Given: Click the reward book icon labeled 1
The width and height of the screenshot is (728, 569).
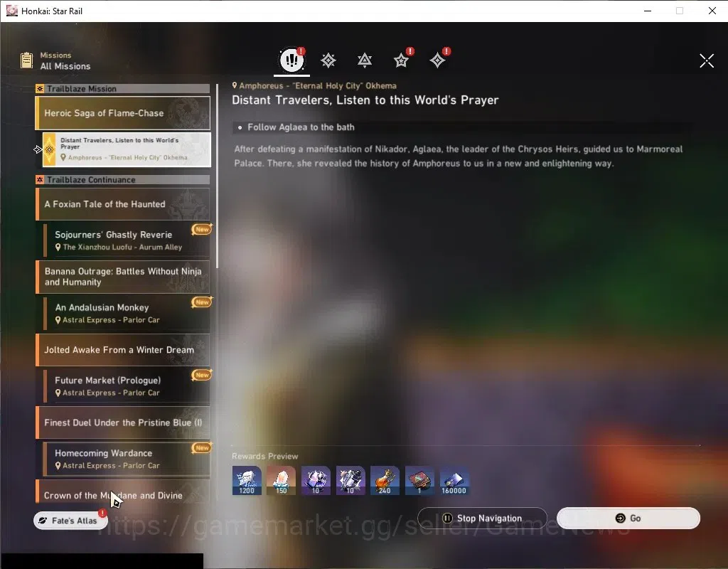Looking at the screenshot, I should click(419, 480).
